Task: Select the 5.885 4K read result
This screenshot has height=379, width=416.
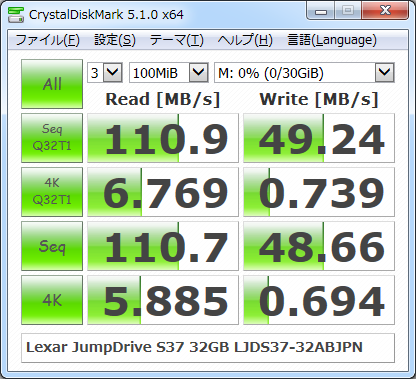Action: pyautogui.click(x=163, y=300)
